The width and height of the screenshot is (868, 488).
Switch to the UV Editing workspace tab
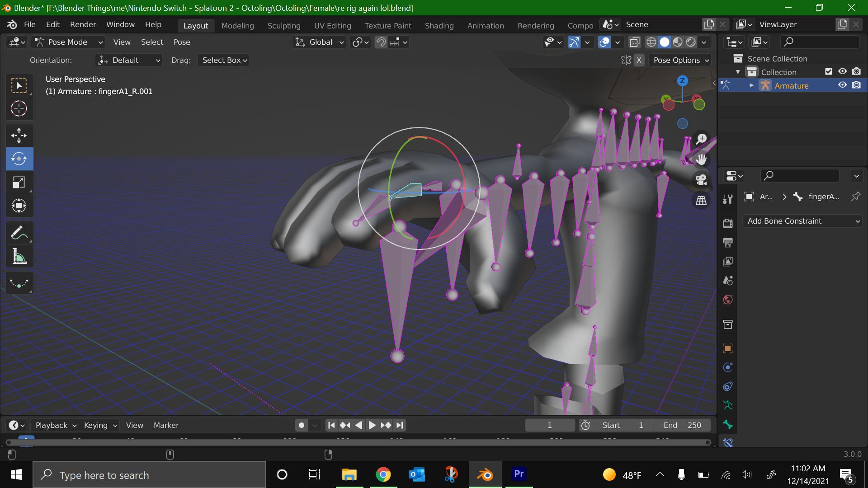click(x=333, y=26)
